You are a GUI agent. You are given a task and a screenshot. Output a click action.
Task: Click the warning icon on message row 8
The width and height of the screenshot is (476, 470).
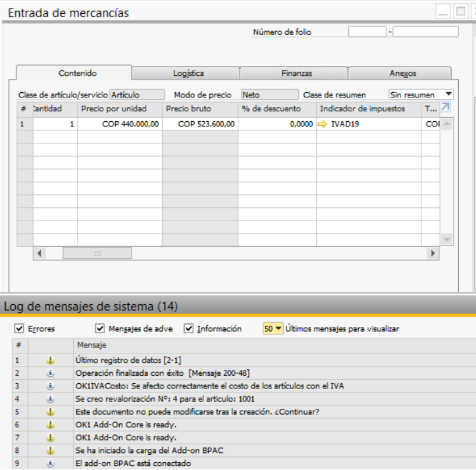(x=51, y=450)
